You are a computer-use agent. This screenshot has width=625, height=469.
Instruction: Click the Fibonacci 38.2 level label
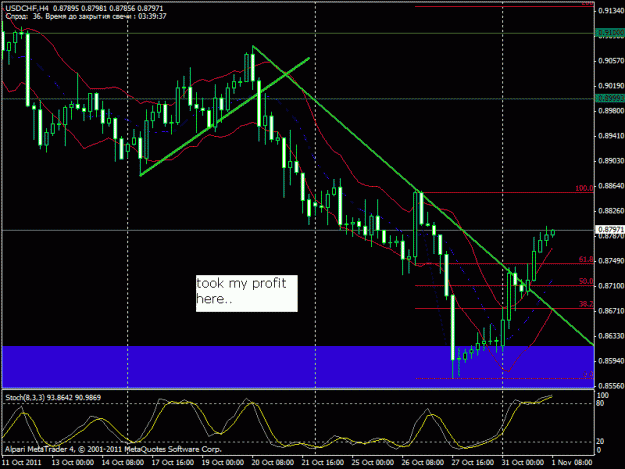(586, 304)
